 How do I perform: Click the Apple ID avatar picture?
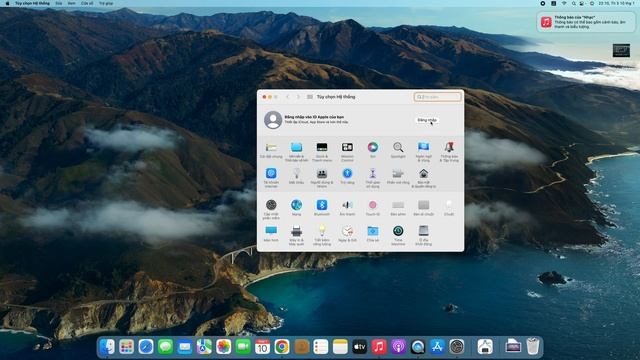273,120
